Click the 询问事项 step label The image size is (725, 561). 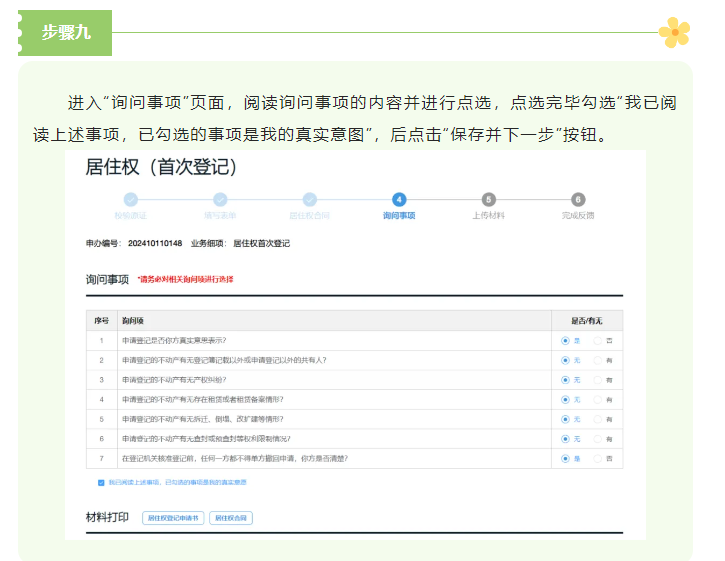[399, 215]
